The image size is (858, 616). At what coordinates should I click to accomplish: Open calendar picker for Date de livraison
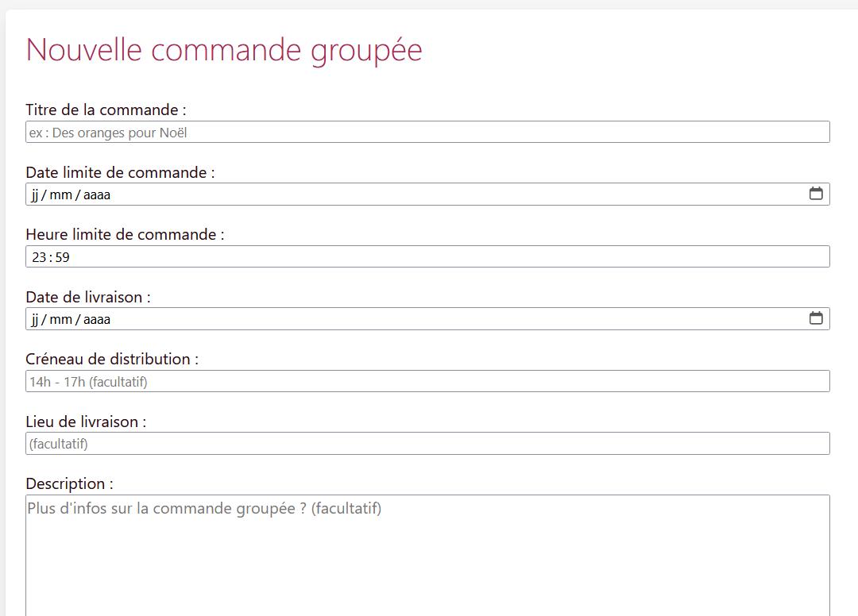coord(816,318)
